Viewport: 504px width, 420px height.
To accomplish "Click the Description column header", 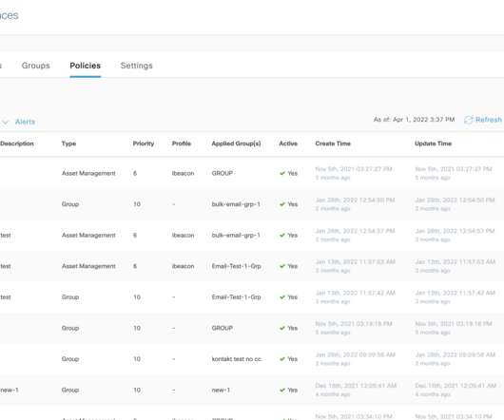I will [17, 143].
